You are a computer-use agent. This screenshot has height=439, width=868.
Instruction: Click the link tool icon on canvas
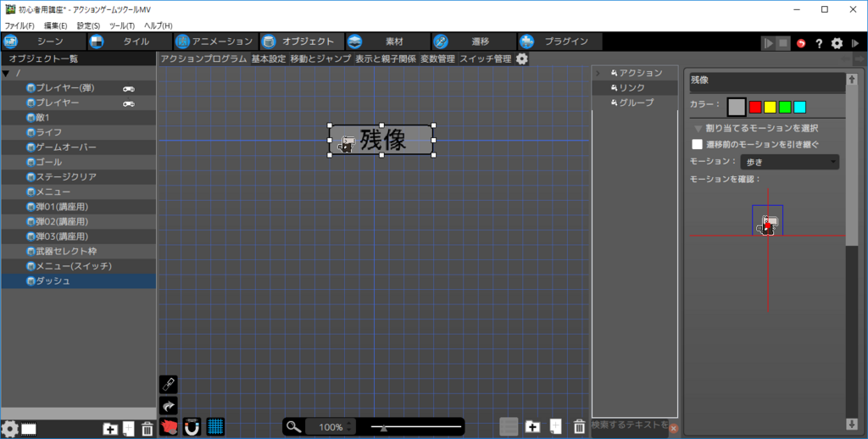169,384
